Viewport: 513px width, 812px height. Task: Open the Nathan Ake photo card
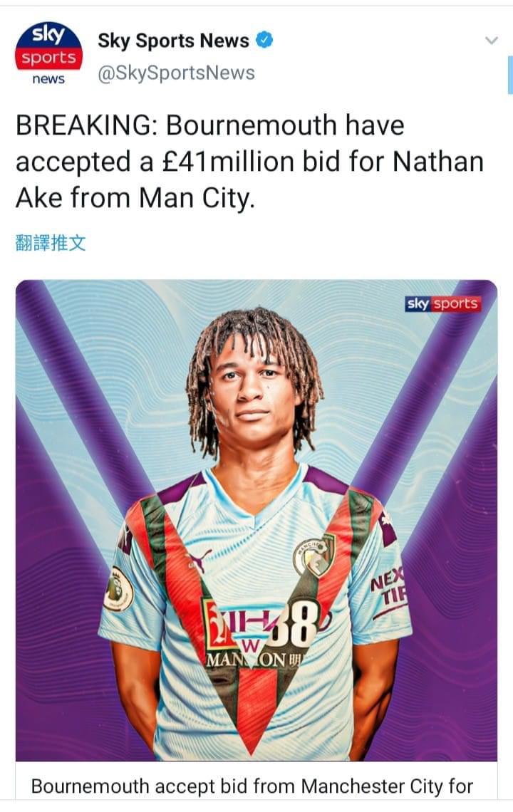tap(256, 521)
